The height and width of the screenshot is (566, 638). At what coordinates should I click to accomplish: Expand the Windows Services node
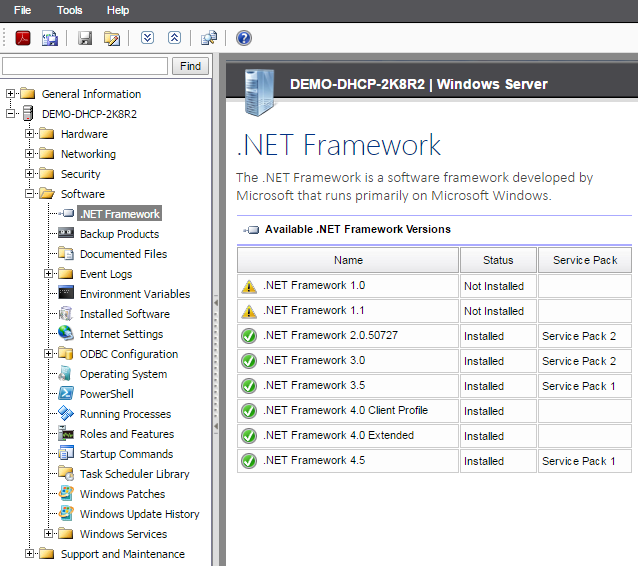click(x=48, y=533)
